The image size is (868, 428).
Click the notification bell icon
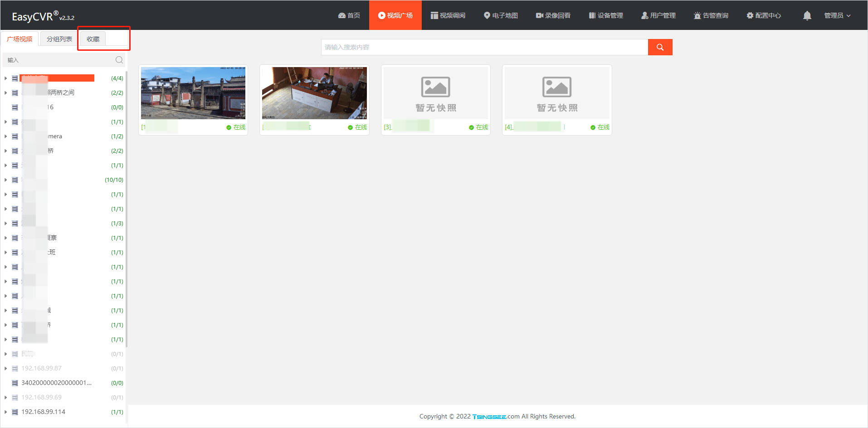pyautogui.click(x=807, y=15)
